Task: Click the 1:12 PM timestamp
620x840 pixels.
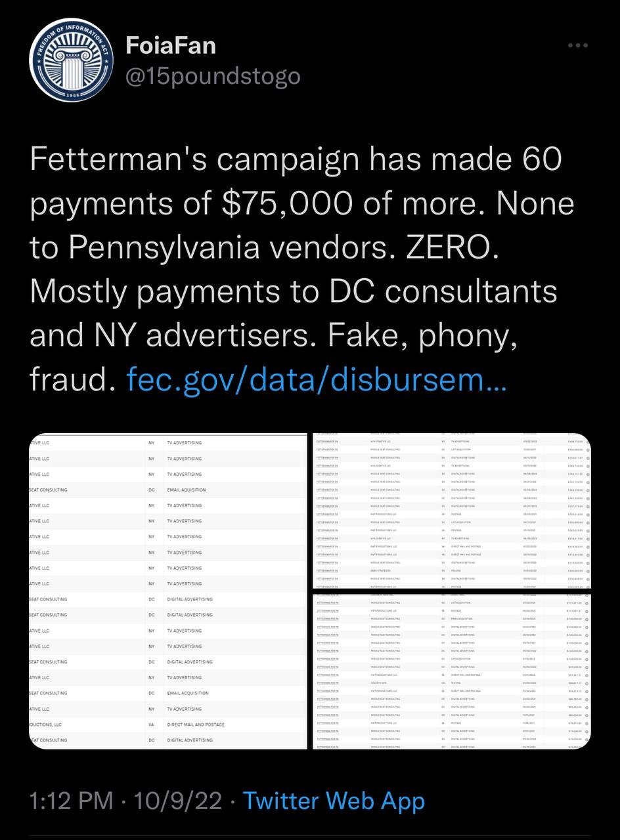Action: 72,801
